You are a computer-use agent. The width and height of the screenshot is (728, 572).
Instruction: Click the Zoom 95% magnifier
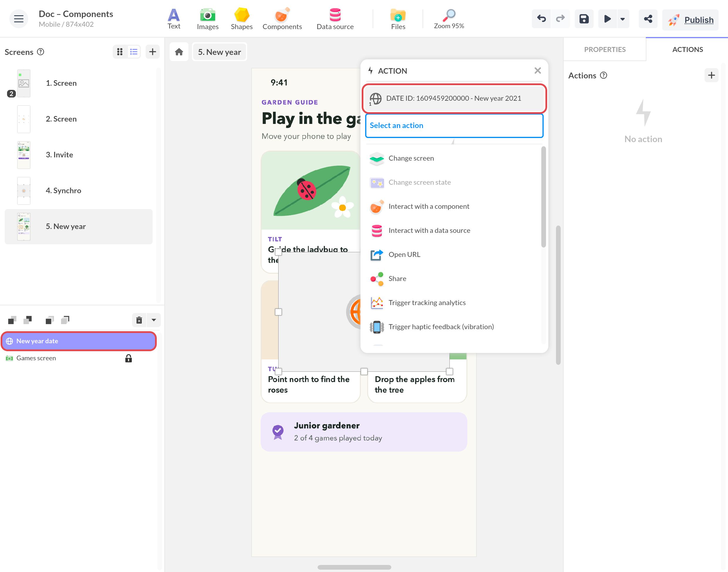(x=449, y=19)
